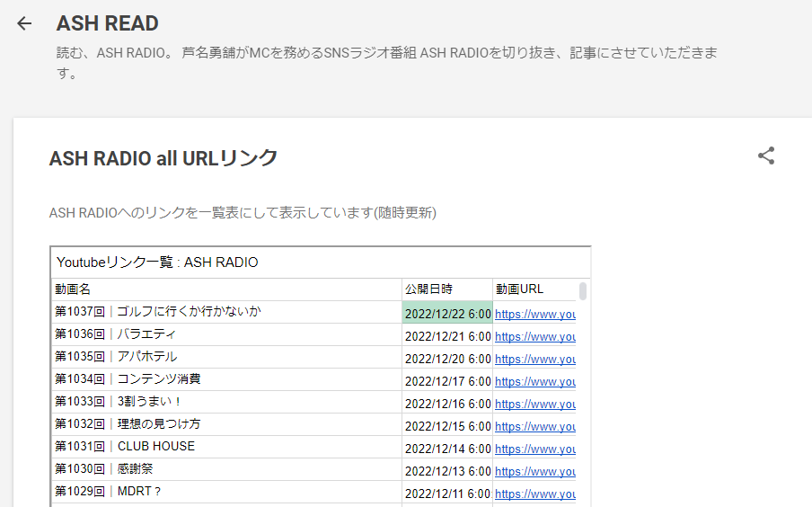812x507 pixels.
Task: Select the cell 第1036回｜バラエティ
Action: pyautogui.click(x=227, y=335)
